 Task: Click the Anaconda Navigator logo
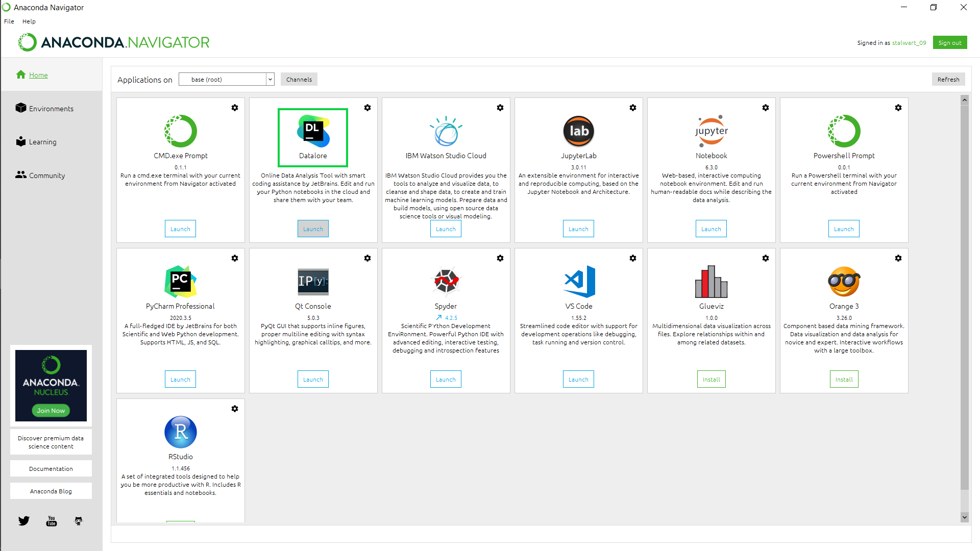coord(114,42)
